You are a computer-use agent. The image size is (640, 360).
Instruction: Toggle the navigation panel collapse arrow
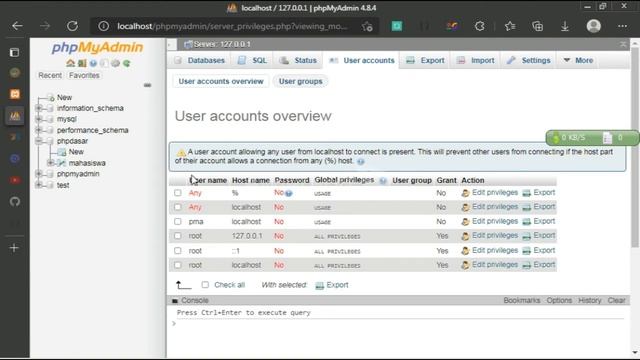click(171, 44)
